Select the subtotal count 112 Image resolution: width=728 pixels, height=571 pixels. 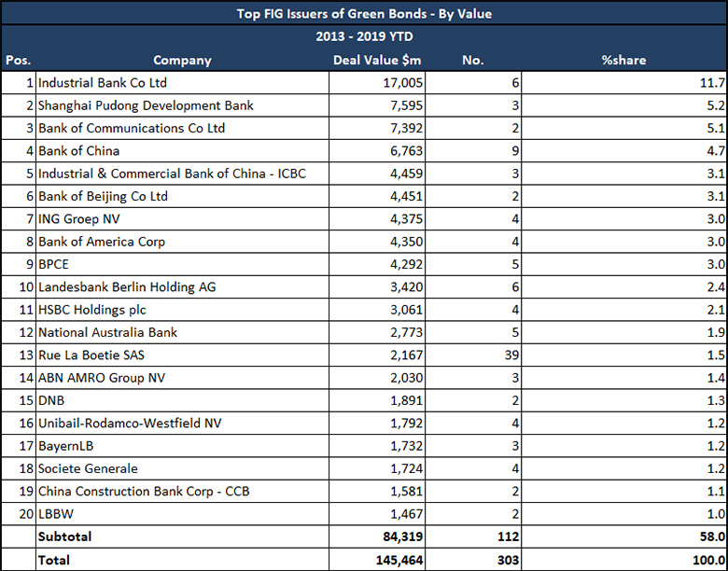[x=473, y=537]
